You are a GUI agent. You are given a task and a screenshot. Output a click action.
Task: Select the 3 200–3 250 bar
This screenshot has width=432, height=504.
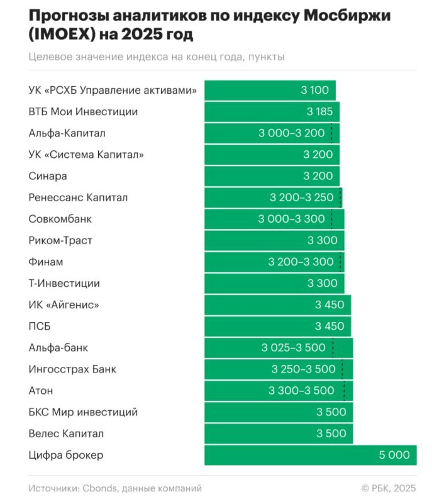point(273,198)
